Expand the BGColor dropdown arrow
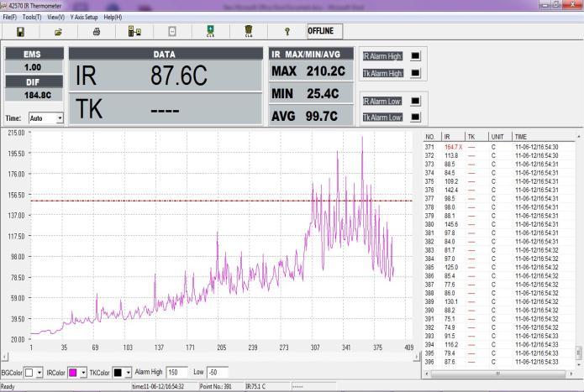The image size is (584, 392). click(39, 373)
